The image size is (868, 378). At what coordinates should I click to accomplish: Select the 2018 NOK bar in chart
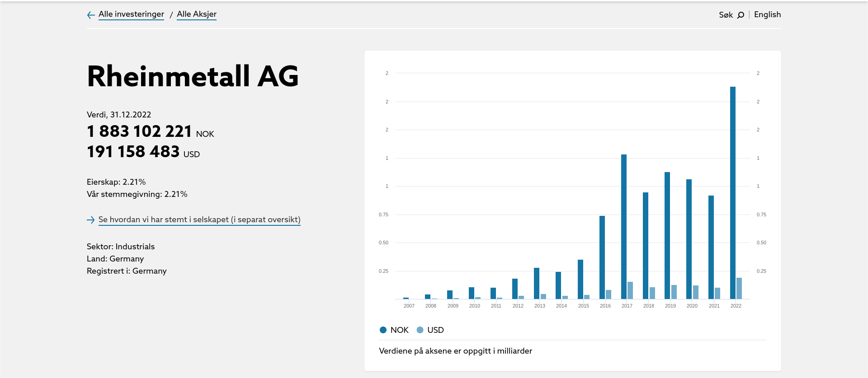(x=646, y=246)
